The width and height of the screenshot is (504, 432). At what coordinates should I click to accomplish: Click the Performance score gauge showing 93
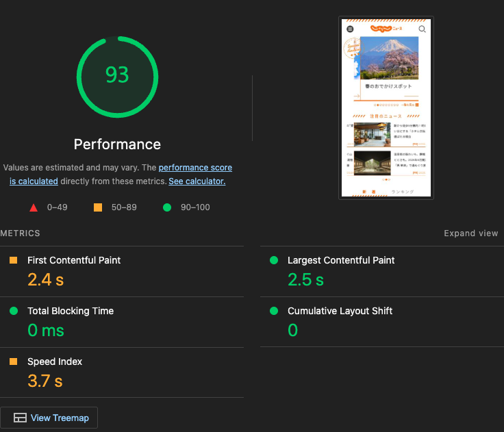[x=117, y=75]
